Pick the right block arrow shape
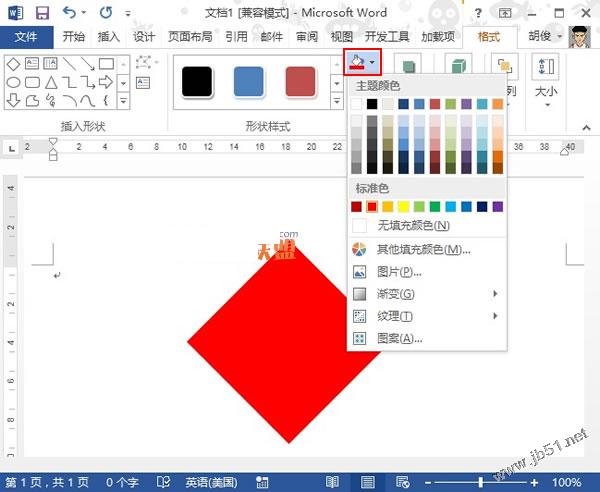Viewport: 600px width, 492px height. (x=106, y=82)
